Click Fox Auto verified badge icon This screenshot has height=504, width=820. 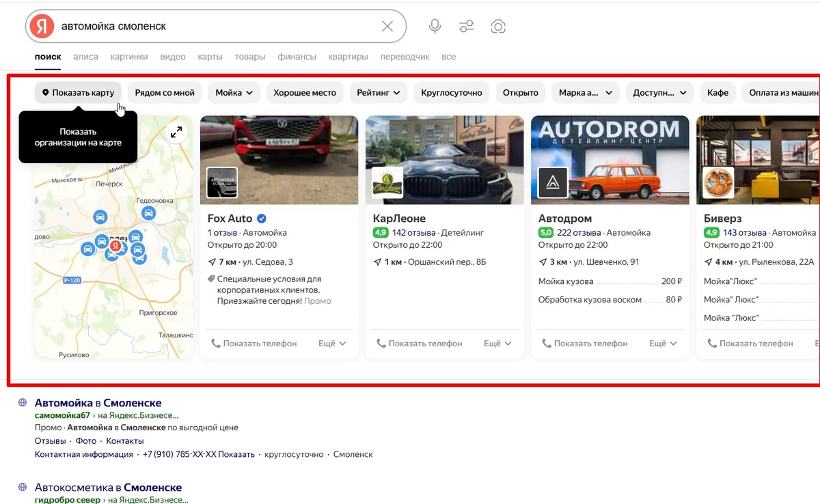tap(261, 219)
